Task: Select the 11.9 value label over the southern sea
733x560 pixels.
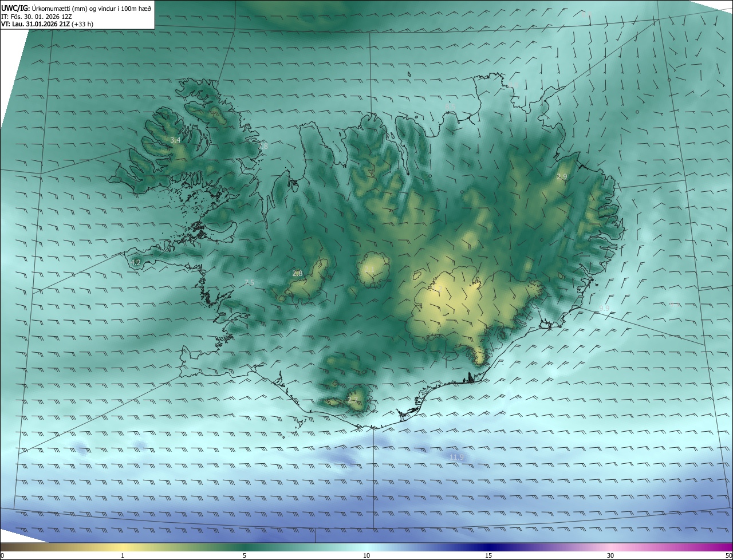Action: pos(456,457)
